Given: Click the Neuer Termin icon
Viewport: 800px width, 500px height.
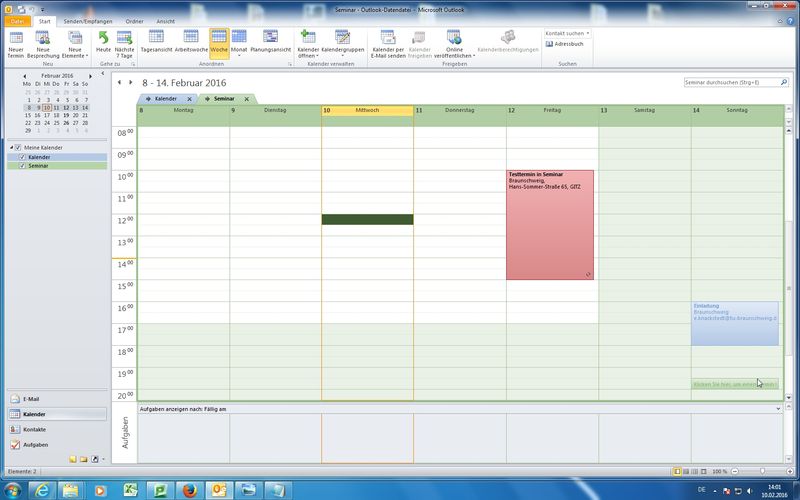Looking at the screenshot, I should 16,38.
